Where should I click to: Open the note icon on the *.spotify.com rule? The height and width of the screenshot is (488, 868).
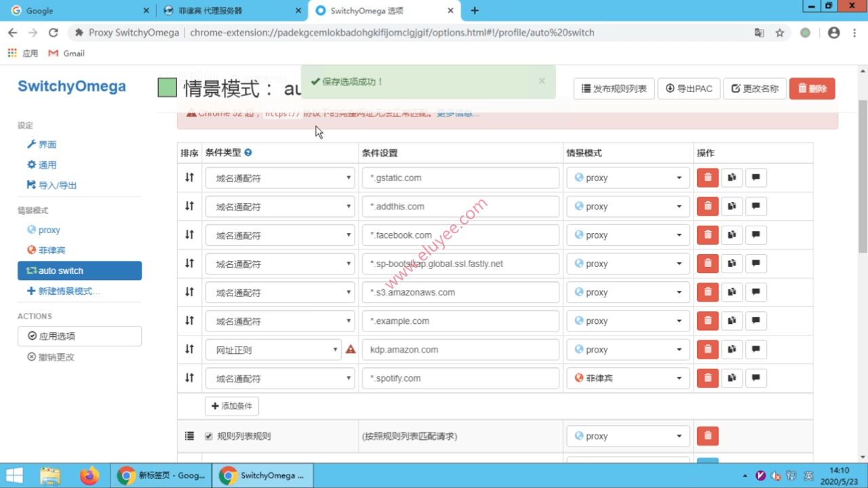click(x=755, y=378)
